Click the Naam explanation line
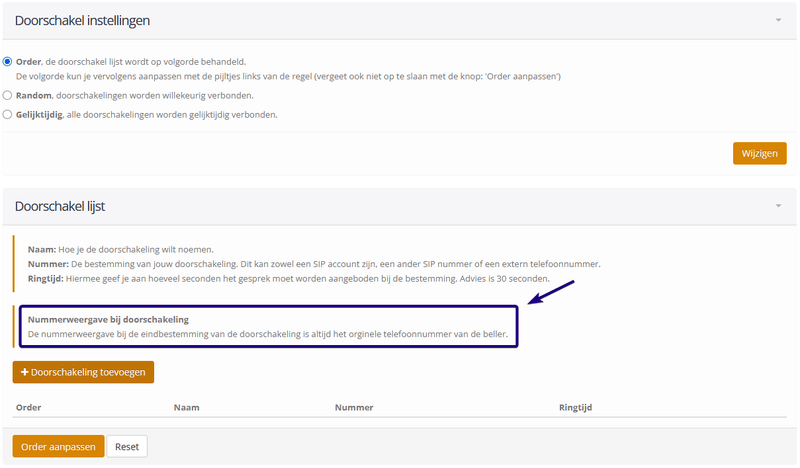This screenshot has width=800, height=468. 121,249
